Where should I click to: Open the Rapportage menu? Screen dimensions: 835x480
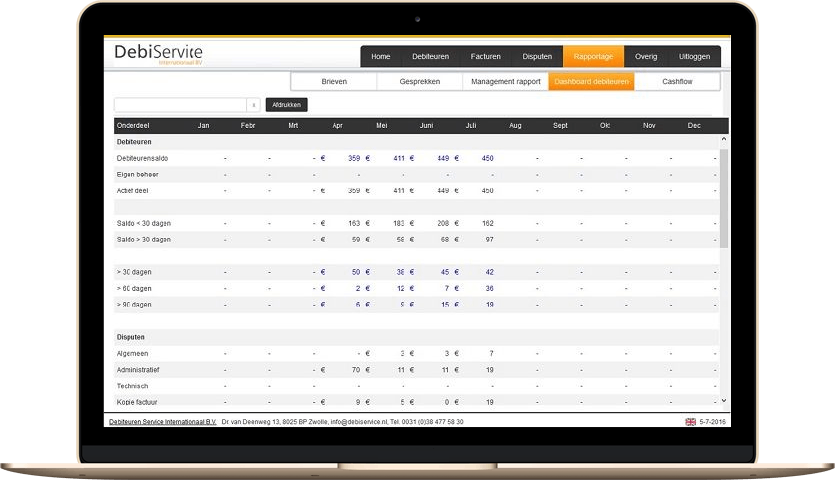(x=593, y=57)
